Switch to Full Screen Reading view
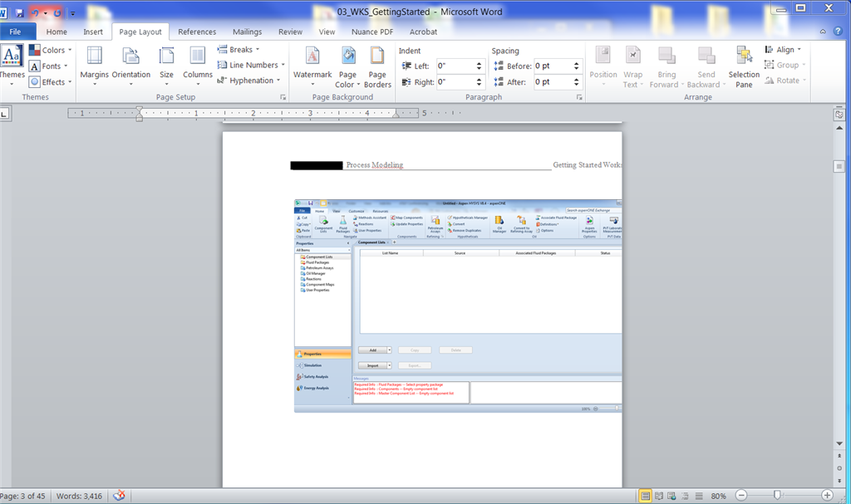Image resolution: width=851 pixels, height=504 pixels. coord(659,496)
